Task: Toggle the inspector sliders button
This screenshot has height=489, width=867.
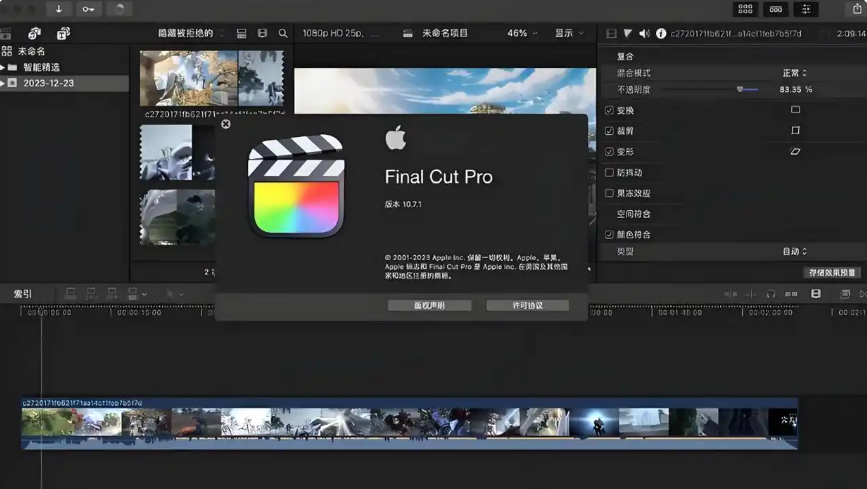Action: click(807, 9)
